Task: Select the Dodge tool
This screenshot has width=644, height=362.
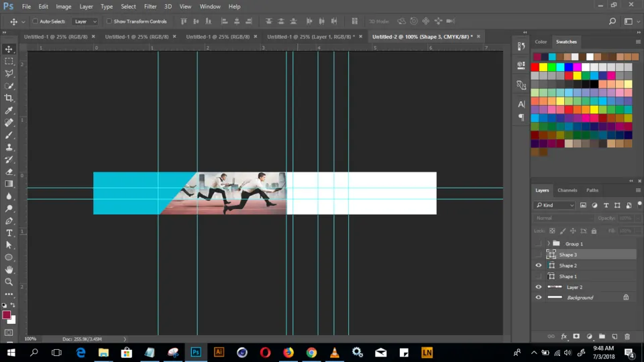Action: point(9,208)
